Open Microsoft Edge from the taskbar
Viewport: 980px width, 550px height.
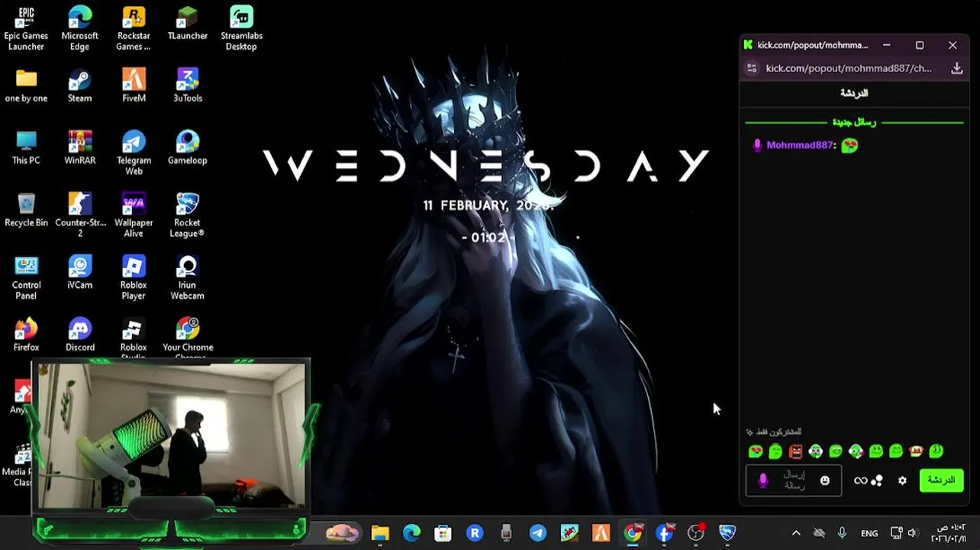click(x=411, y=532)
